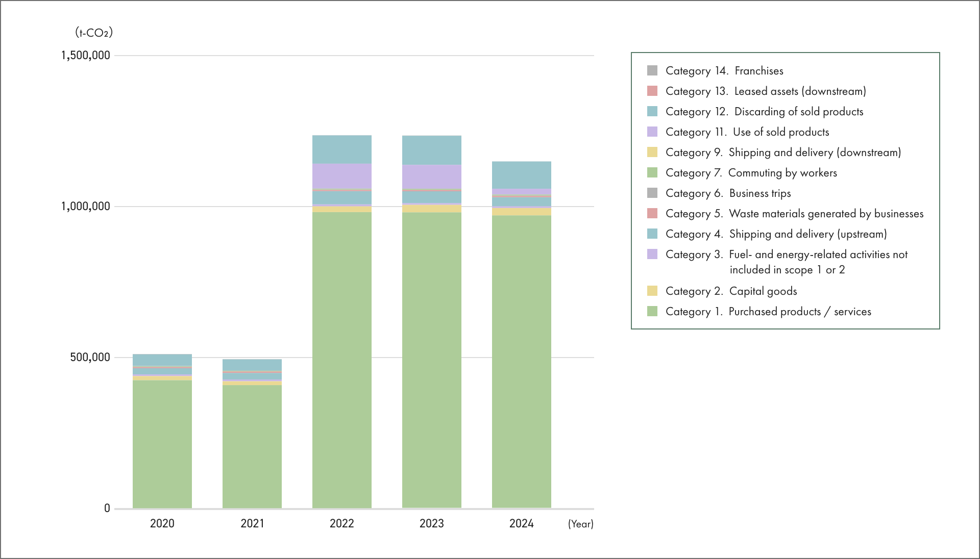Click Category 1 Purchased products / services label
Image resolution: width=980 pixels, height=559 pixels.
pos(768,312)
